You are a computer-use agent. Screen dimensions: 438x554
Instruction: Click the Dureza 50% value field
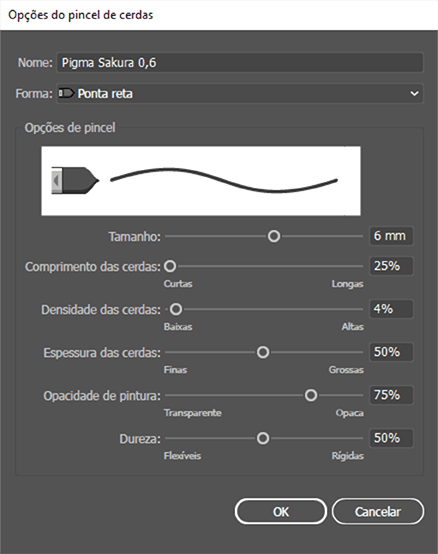coord(391,438)
